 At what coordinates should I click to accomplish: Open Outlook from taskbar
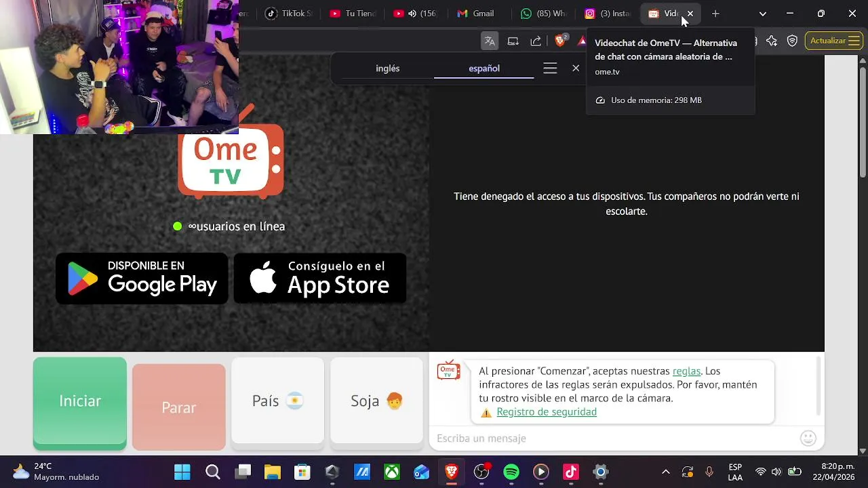coord(422,472)
